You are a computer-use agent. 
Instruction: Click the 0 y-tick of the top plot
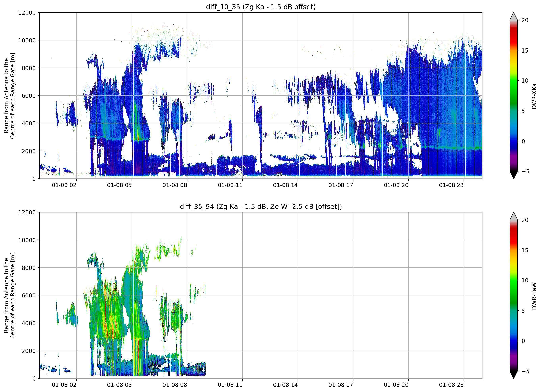(x=34, y=179)
